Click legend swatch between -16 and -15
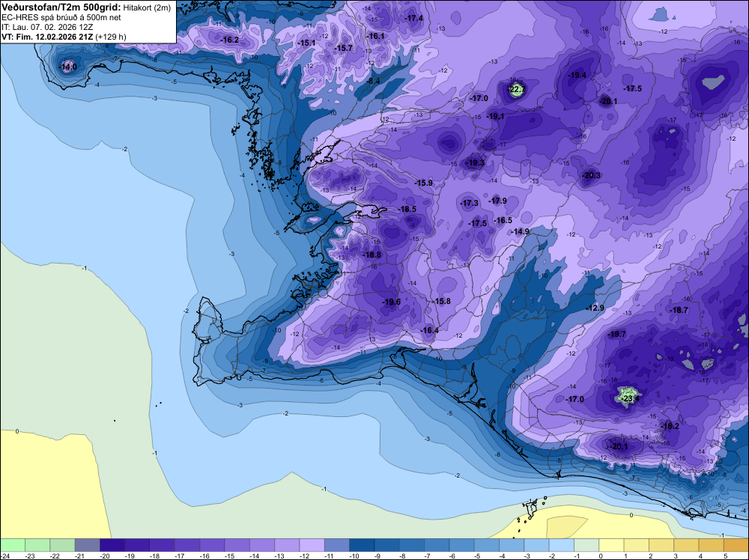The height and width of the screenshot is (560, 749). 212,545
